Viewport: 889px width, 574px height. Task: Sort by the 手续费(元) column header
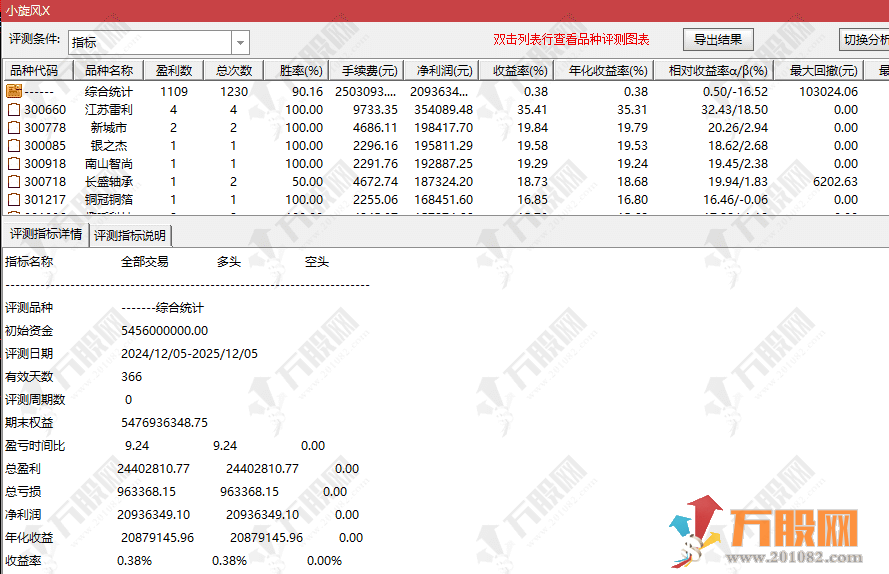(366, 71)
